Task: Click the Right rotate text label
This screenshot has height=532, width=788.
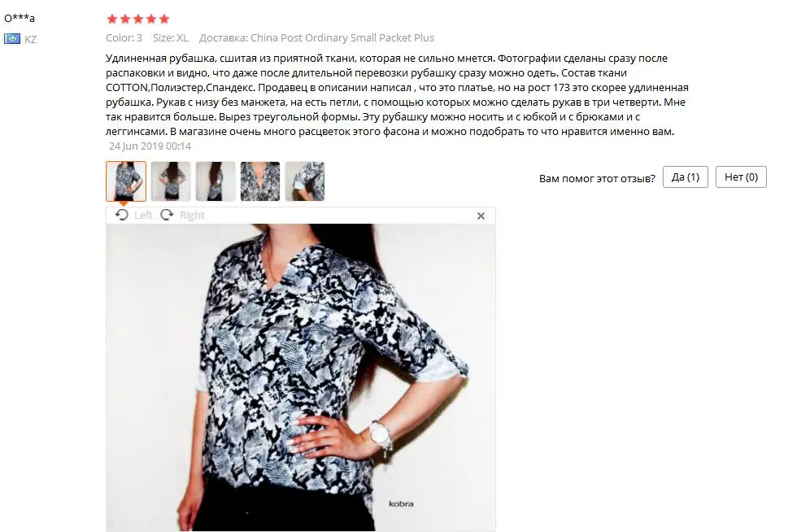Action: (192, 216)
